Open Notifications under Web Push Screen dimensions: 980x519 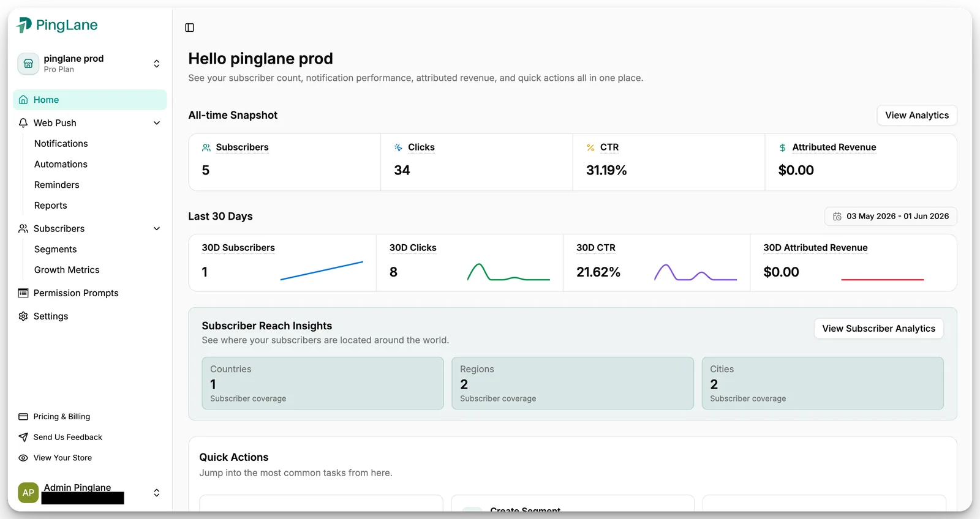pos(61,143)
